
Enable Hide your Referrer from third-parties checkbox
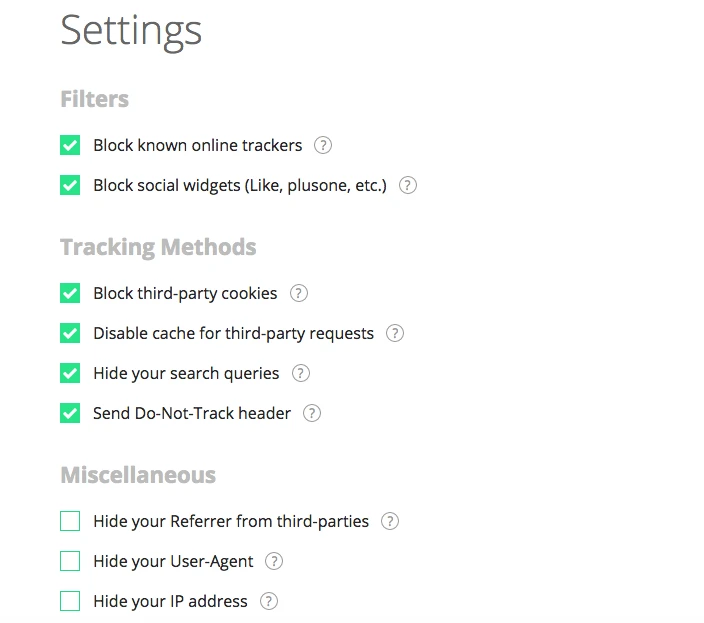tap(70, 521)
